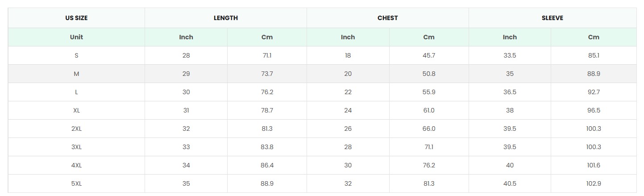This screenshot has height=196, width=644.
Task: Select the 55.9 chest cm value
Action: click(x=428, y=92)
